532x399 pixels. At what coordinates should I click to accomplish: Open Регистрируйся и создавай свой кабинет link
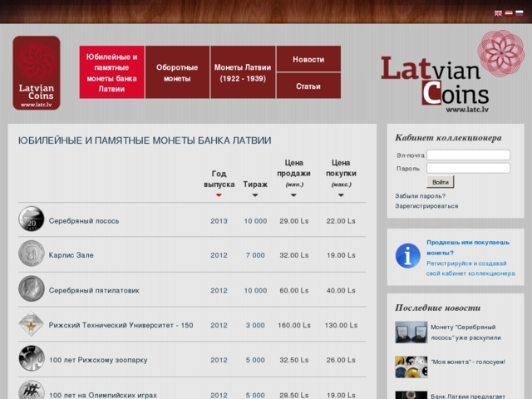[x=470, y=268]
